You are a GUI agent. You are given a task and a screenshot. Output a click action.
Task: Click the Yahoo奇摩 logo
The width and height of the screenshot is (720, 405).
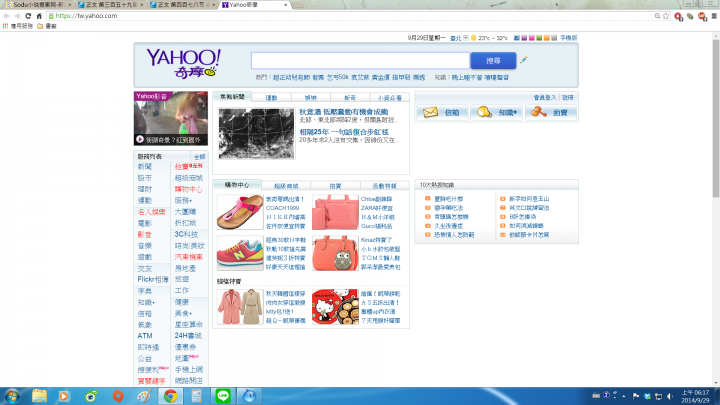click(x=183, y=63)
